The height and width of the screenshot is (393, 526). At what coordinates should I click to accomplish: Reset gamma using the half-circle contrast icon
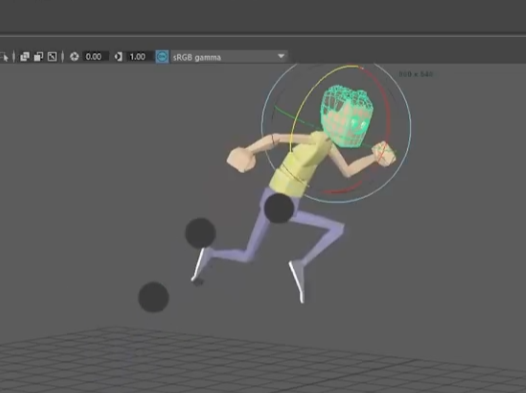(x=118, y=56)
